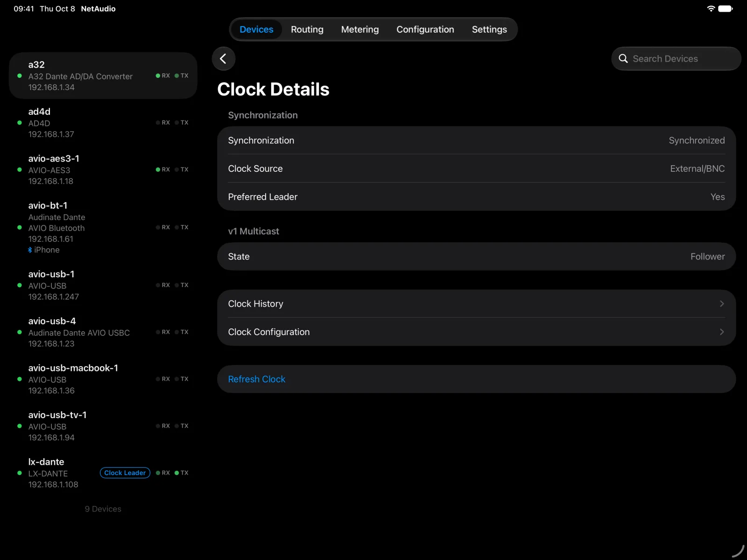747x560 pixels.
Task: Switch to the Devices tab
Action: click(256, 29)
